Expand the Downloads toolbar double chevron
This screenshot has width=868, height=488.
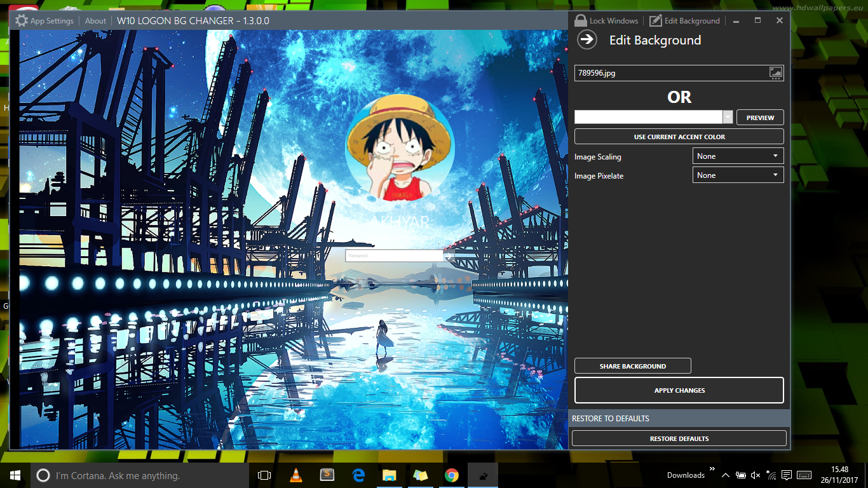tap(712, 470)
